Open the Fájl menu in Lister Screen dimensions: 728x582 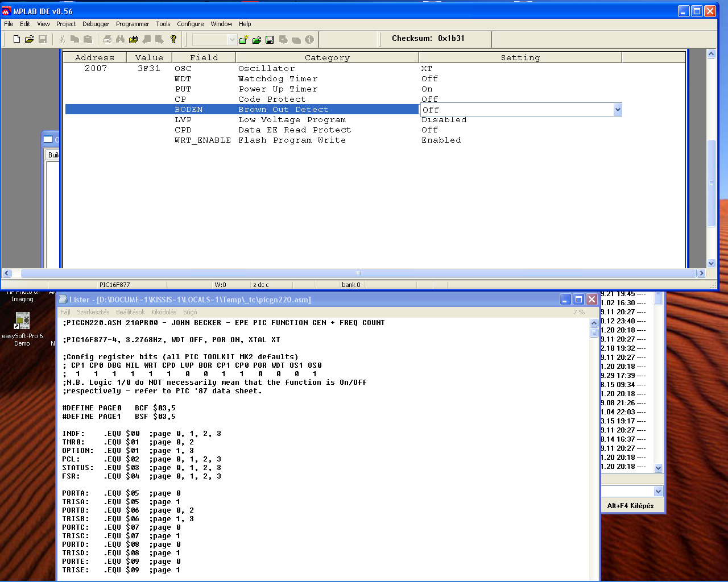(65, 312)
